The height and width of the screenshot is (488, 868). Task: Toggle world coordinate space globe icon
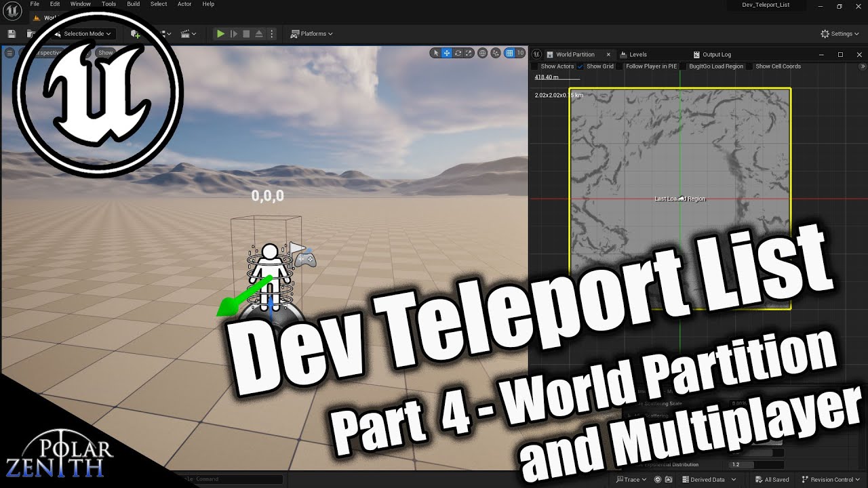point(483,53)
